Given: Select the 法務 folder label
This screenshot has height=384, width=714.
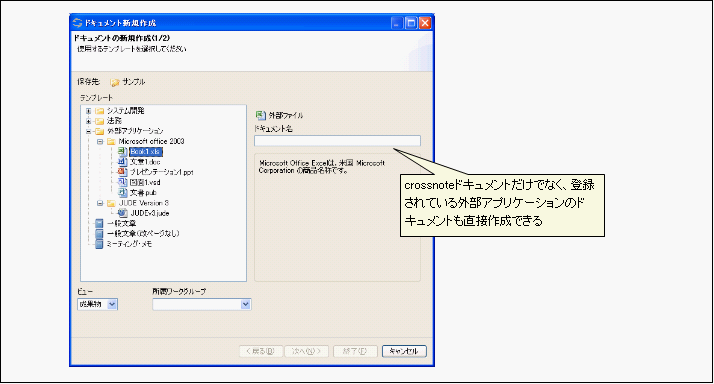Looking at the screenshot, I should (114, 121).
